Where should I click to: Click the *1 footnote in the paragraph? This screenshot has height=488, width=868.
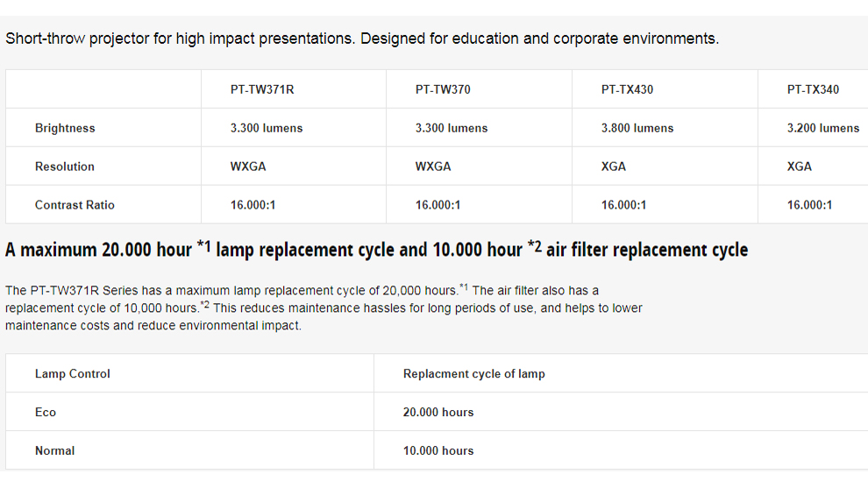(x=464, y=287)
